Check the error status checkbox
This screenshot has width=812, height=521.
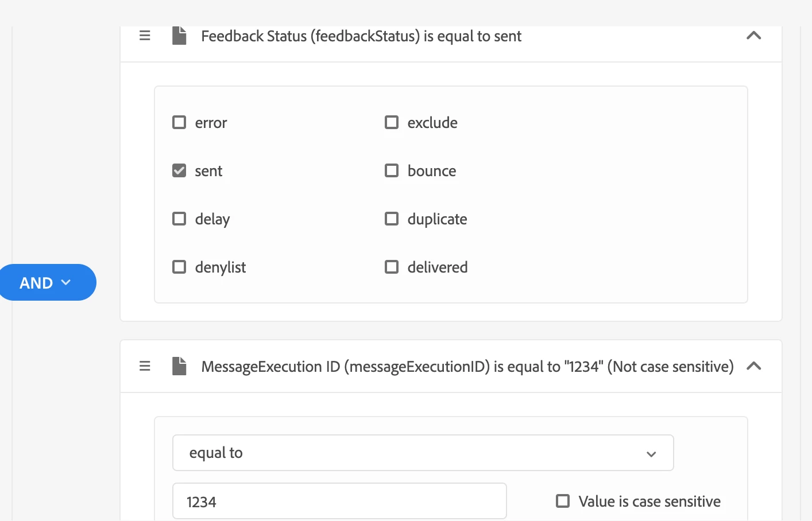click(179, 122)
